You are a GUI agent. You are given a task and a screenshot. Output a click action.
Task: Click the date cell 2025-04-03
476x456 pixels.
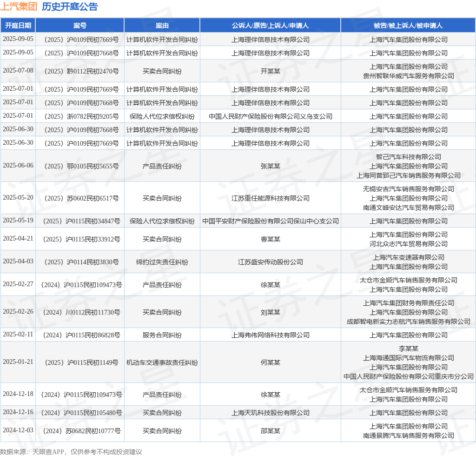tap(18, 261)
